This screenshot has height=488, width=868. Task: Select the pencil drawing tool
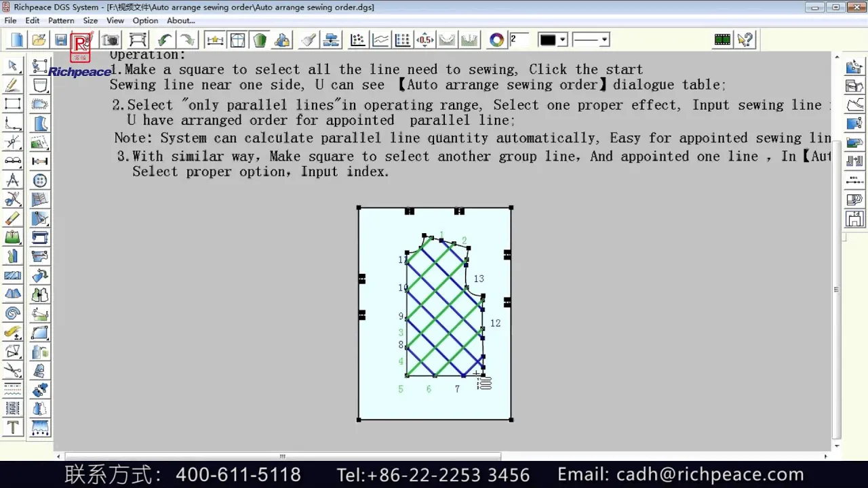13,85
